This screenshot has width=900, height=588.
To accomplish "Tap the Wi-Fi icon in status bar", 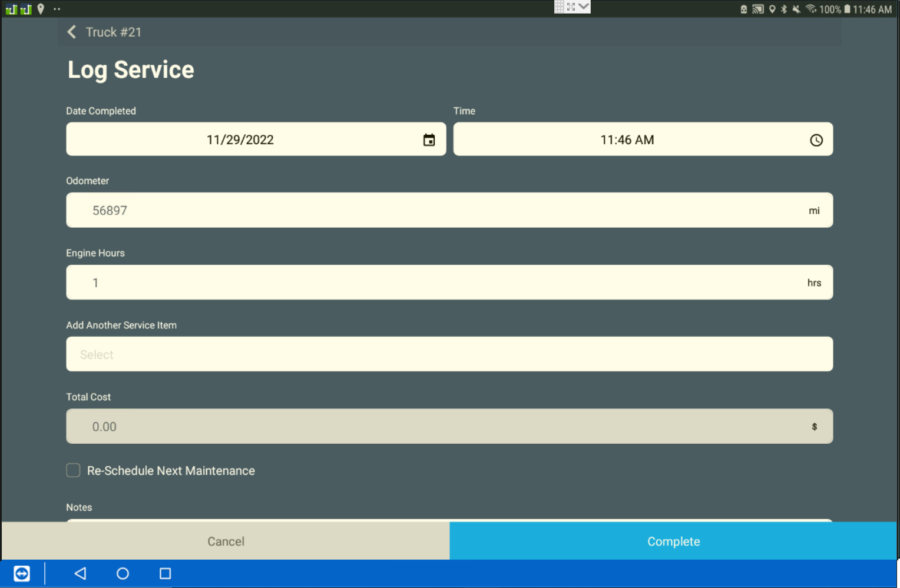I will [x=811, y=9].
